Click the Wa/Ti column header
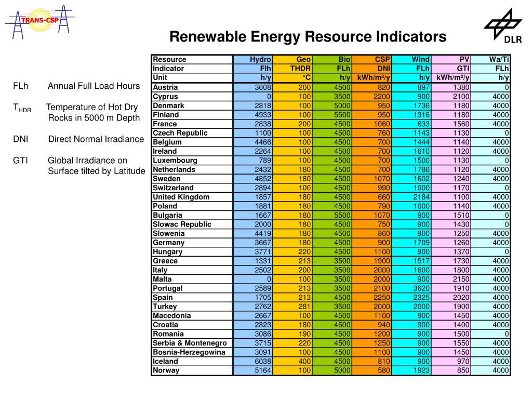532x399 pixels. (490, 59)
